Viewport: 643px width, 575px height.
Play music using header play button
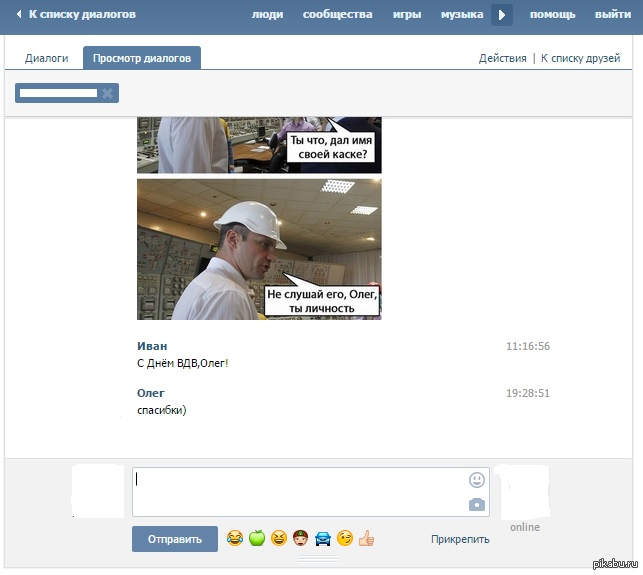tap(502, 15)
